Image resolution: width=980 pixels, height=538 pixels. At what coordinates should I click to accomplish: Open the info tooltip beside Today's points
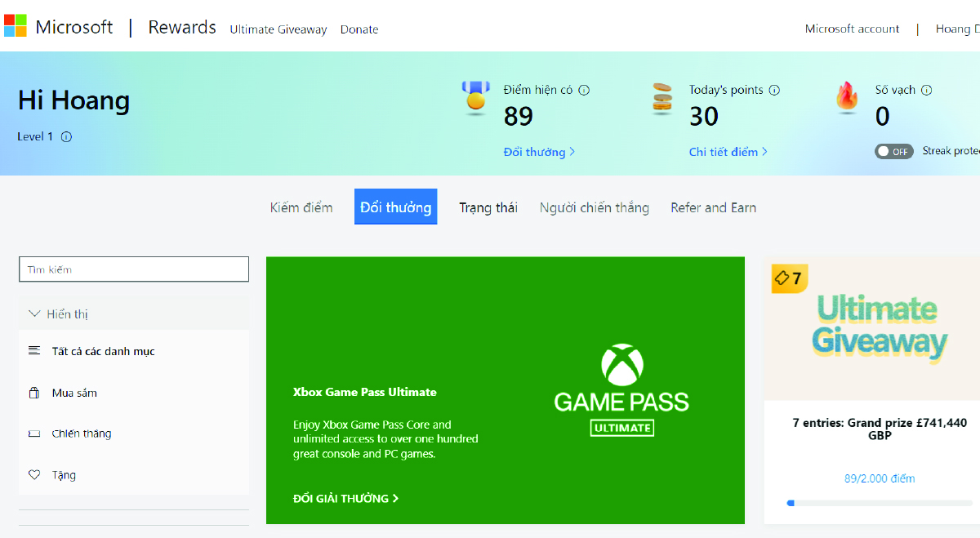(x=774, y=90)
